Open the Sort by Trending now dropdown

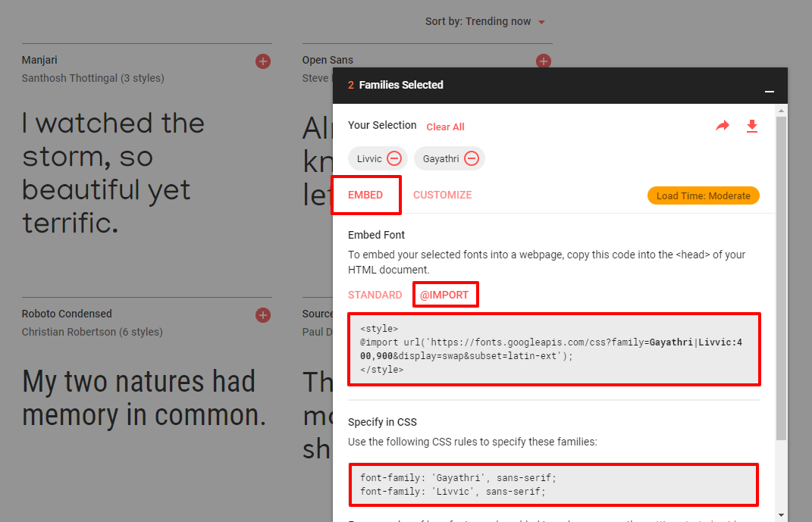pos(485,22)
